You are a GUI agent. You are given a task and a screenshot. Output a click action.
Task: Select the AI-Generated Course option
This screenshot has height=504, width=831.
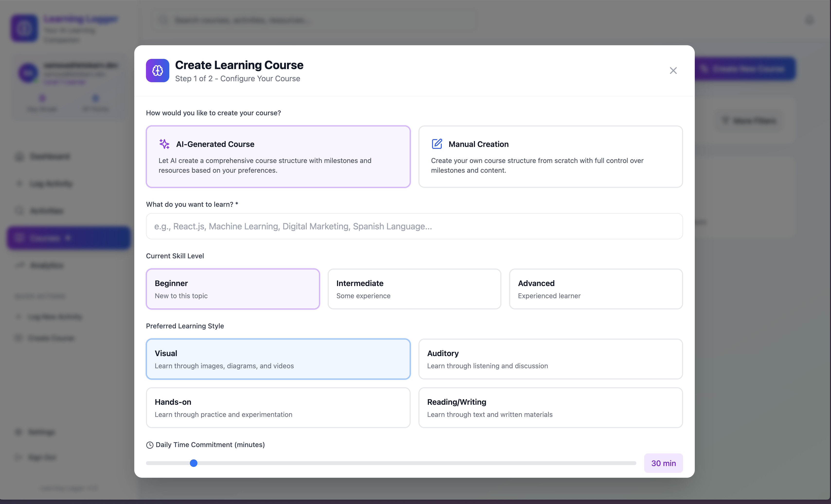[x=278, y=157]
